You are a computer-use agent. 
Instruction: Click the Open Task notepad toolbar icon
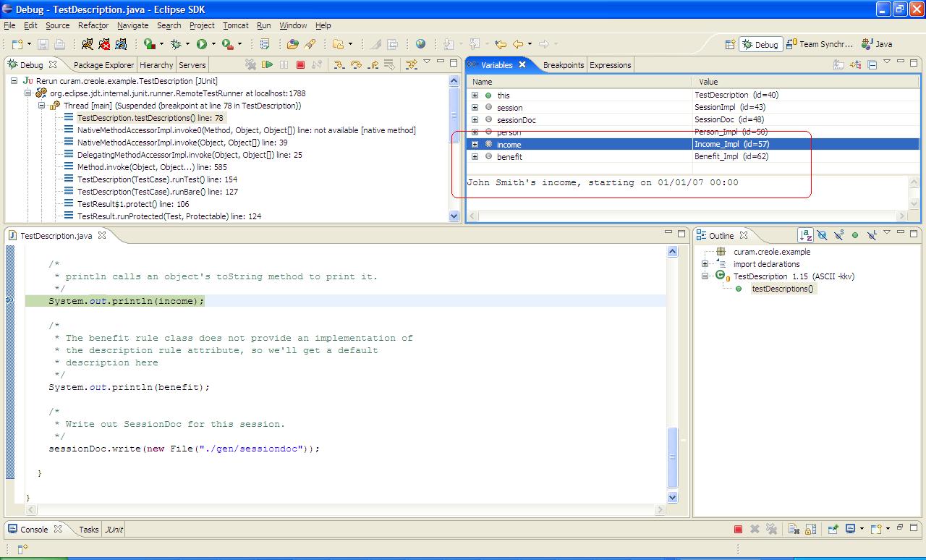(265, 44)
